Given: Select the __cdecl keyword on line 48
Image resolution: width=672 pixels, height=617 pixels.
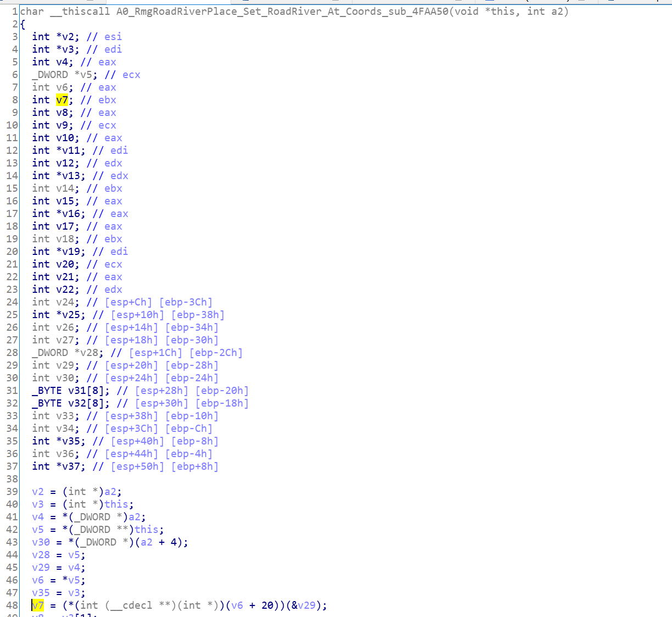Looking at the screenshot, I should (131, 605).
